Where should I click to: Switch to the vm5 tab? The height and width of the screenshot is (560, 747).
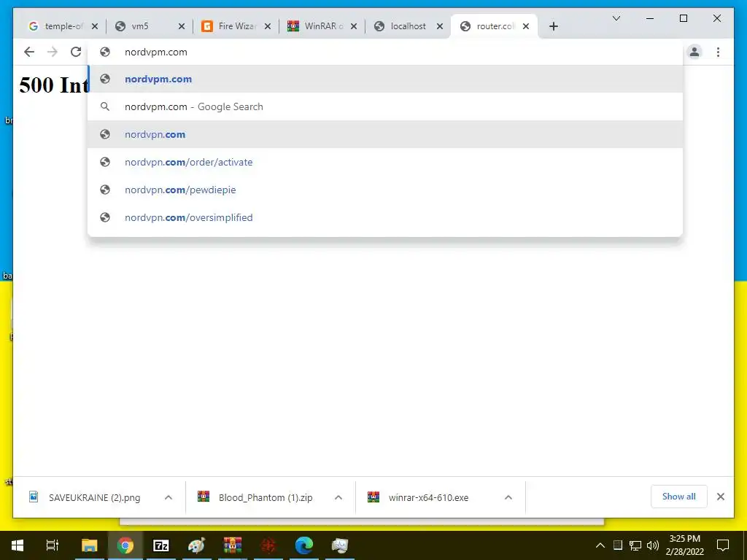(x=150, y=26)
